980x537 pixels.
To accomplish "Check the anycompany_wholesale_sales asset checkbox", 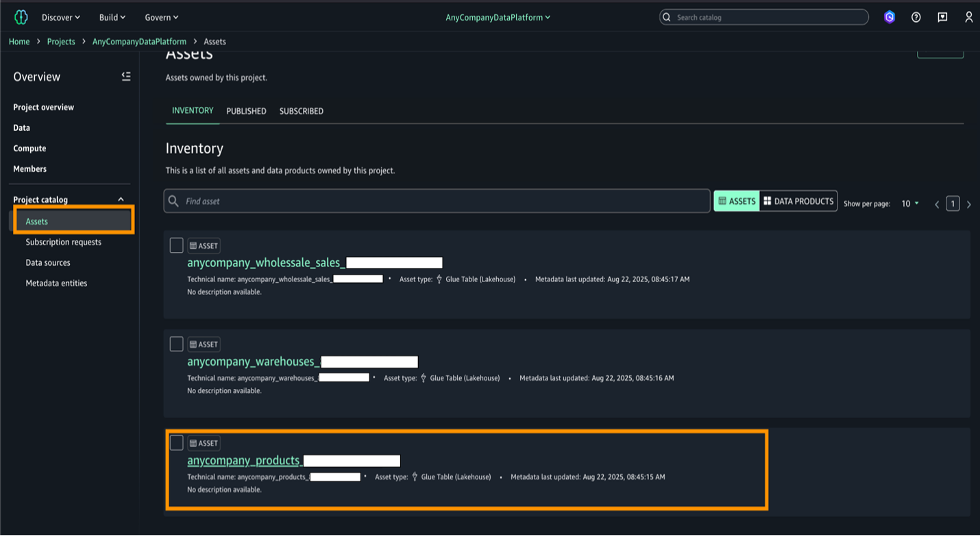I will pos(176,245).
